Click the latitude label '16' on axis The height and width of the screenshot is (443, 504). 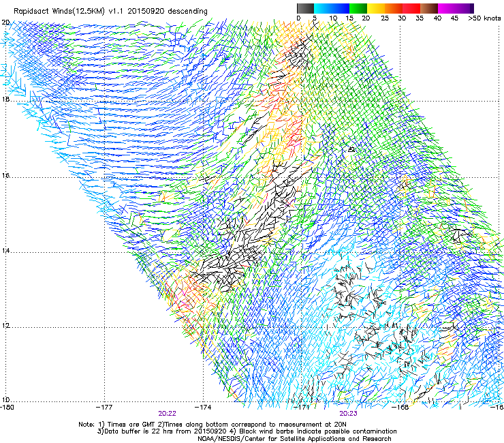click(x=5, y=176)
